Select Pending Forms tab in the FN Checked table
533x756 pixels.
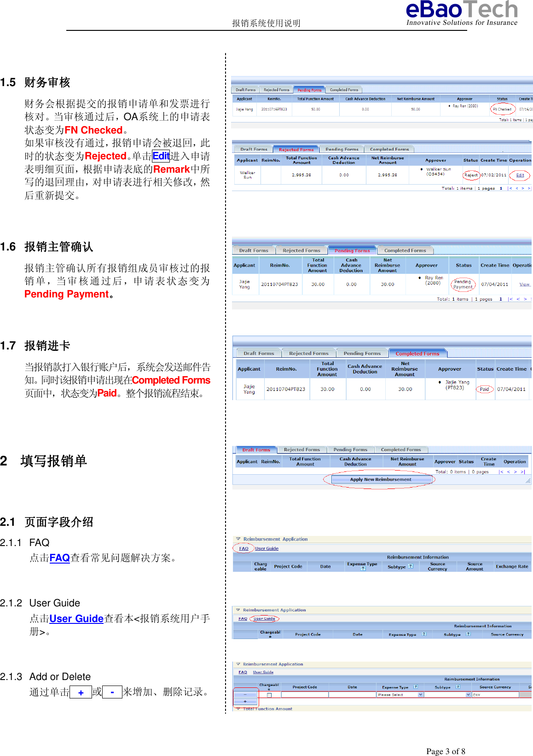(309, 90)
